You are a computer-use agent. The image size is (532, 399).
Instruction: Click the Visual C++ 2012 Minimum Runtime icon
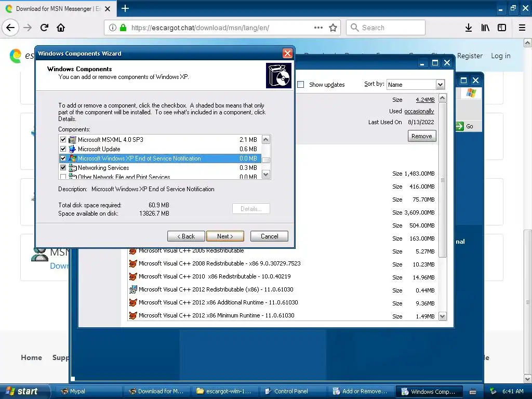133,315
